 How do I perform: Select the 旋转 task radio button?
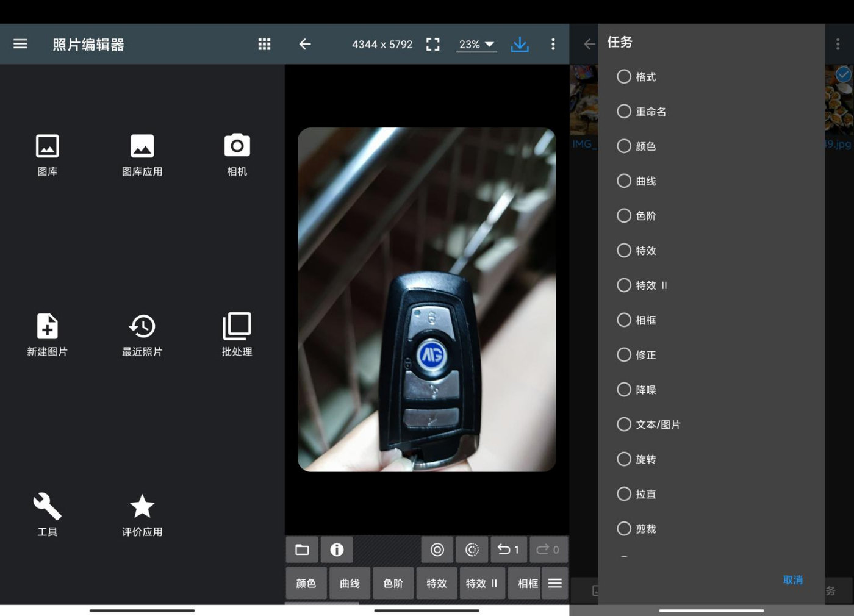pyautogui.click(x=624, y=459)
